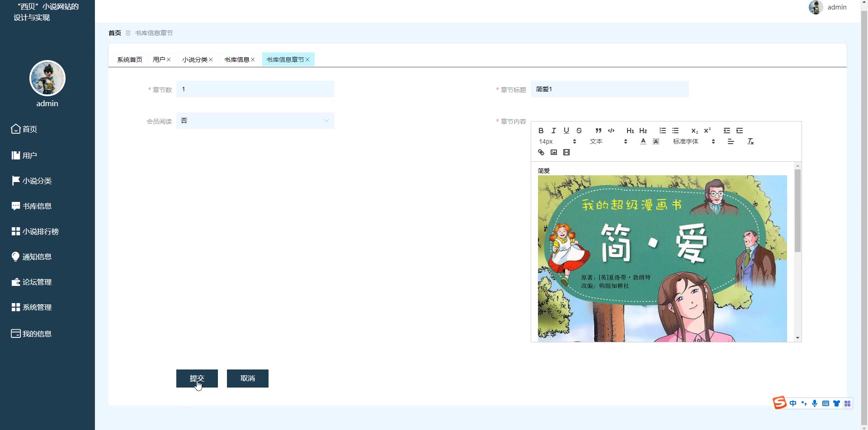868x430 pixels.
Task: Toggle bold formatting in chapter editor
Action: (x=541, y=131)
